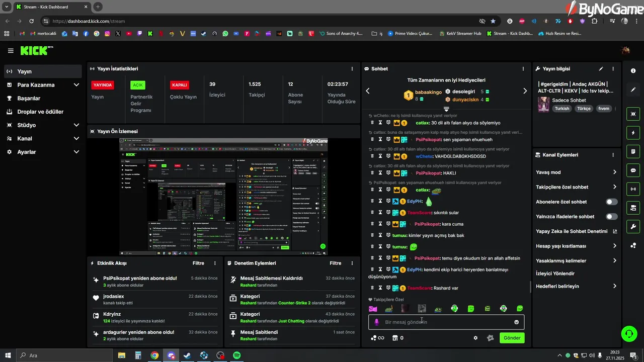
Task: Go to previous gifter leaderboard with left arrow
Action: [x=368, y=91]
